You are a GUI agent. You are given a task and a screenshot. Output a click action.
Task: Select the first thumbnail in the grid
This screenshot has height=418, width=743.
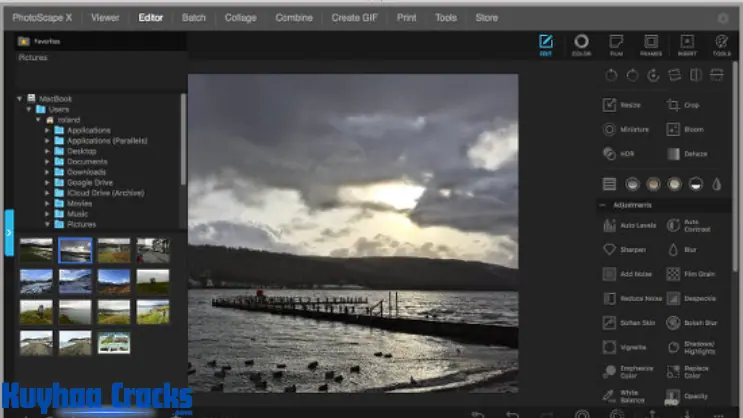click(x=36, y=250)
